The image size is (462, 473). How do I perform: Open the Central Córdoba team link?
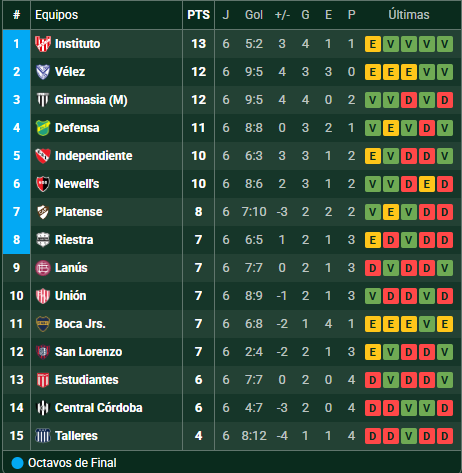(x=99, y=408)
